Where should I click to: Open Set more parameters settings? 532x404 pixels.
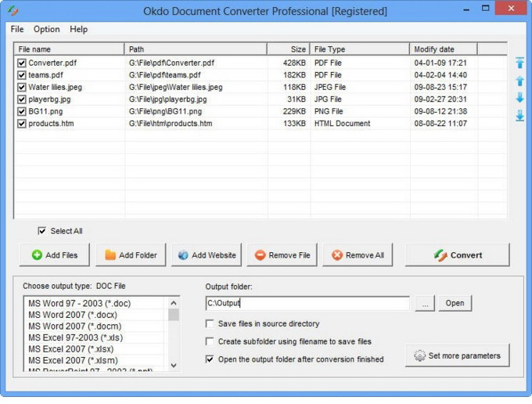point(457,355)
